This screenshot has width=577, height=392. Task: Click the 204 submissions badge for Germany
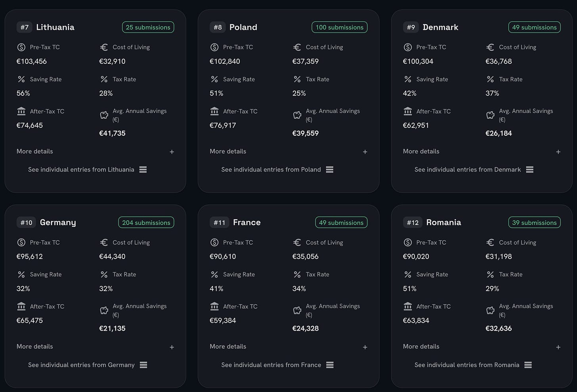pyautogui.click(x=146, y=223)
